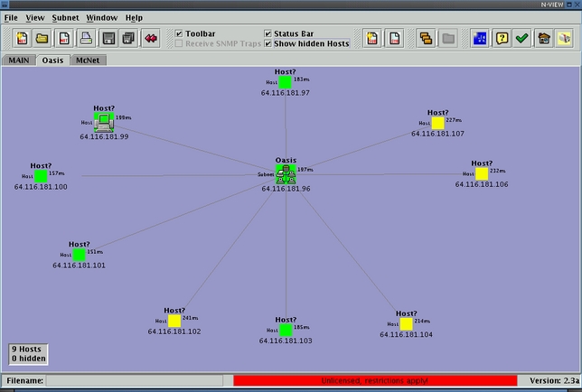This screenshot has height=392, width=582.
Task: Click the red unlicensed status bar
Action: pyautogui.click(x=375, y=381)
